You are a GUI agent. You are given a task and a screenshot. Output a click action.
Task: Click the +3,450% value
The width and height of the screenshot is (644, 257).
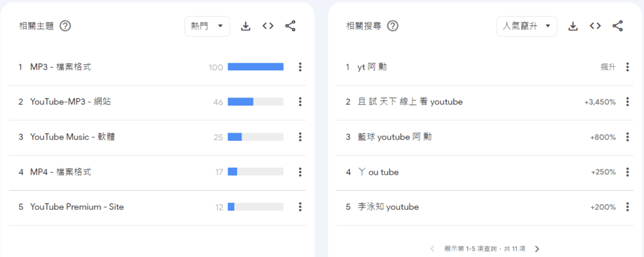[x=600, y=102]
